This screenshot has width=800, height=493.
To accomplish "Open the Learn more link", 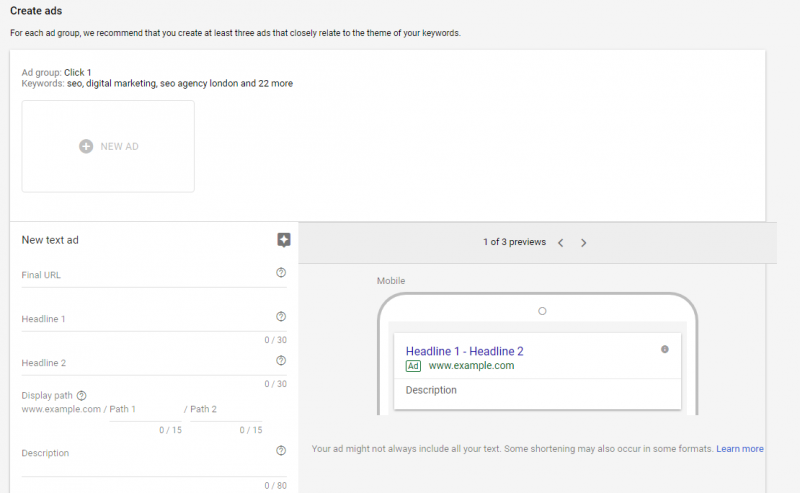I will 740,449.
